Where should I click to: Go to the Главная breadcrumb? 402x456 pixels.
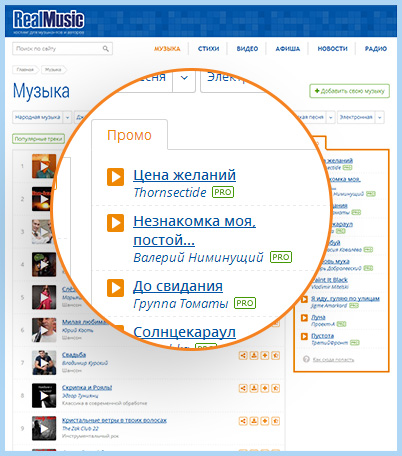pyautogui.click(x=25, y=70)
